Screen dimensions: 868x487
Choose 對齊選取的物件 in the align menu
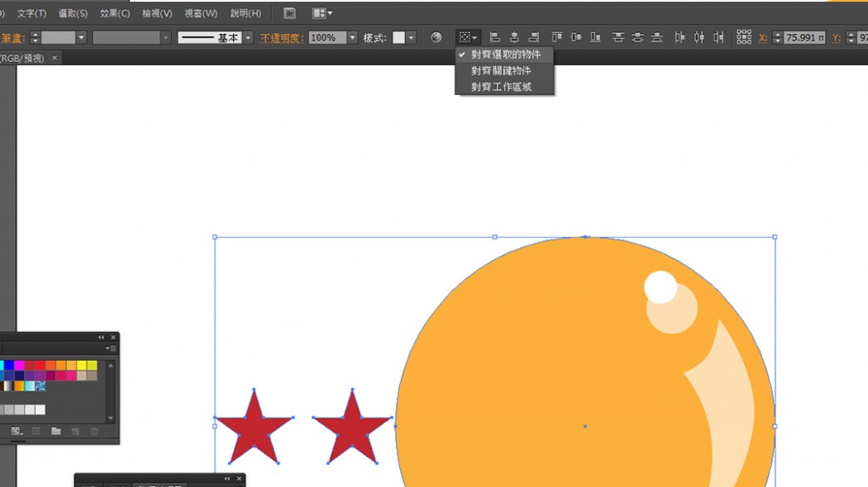click(504, 54)
